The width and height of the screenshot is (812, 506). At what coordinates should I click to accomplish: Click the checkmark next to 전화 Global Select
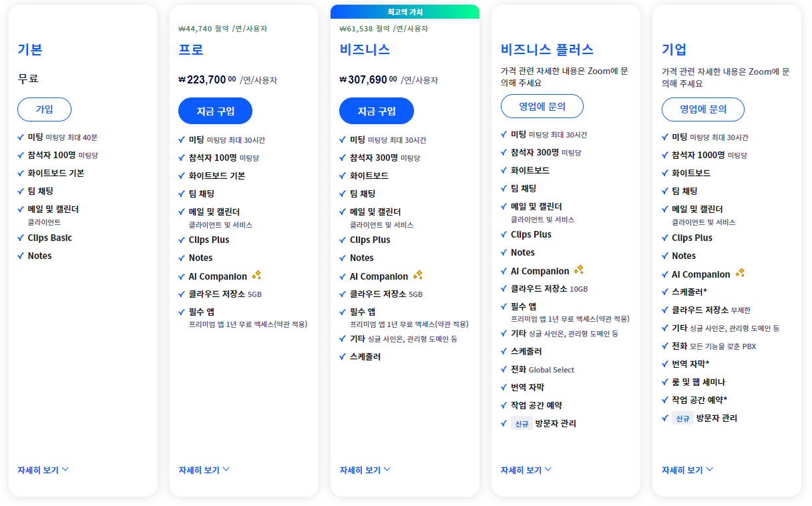point(504,370)
